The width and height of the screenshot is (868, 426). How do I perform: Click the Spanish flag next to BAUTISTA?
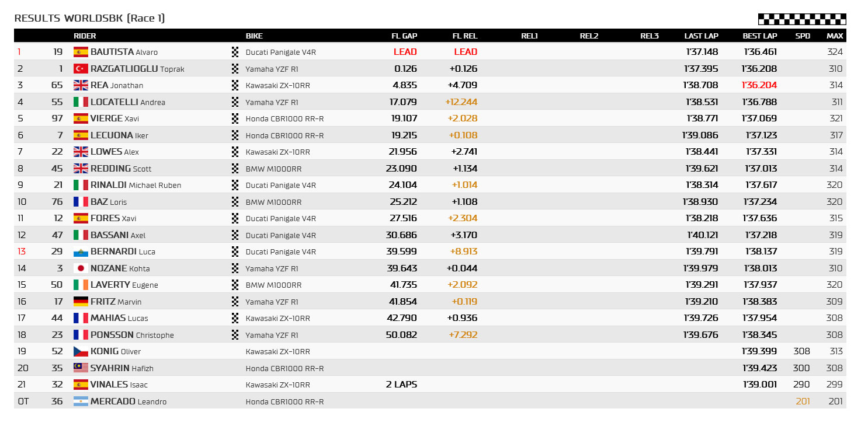[81, 52]
